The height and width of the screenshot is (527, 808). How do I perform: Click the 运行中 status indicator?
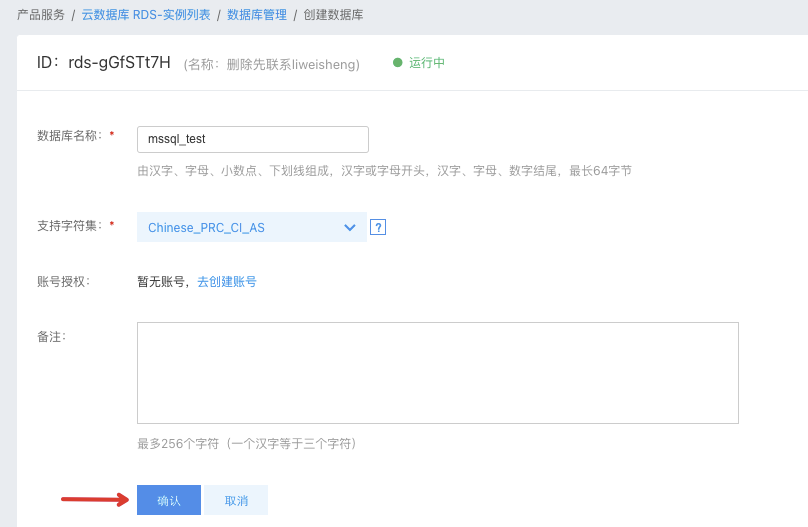(418, 63)
